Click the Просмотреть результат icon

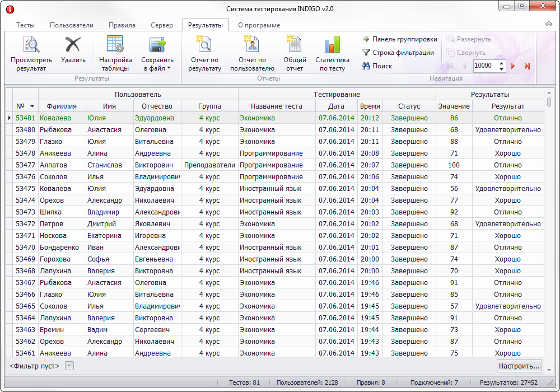(x=31, y=45)
